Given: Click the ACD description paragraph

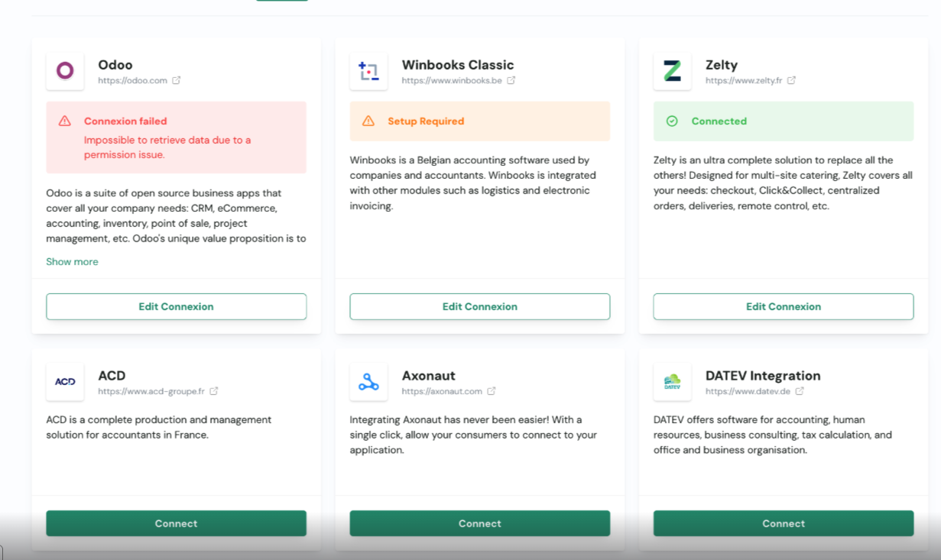Looking at the screenshot, I should [159, 427].
